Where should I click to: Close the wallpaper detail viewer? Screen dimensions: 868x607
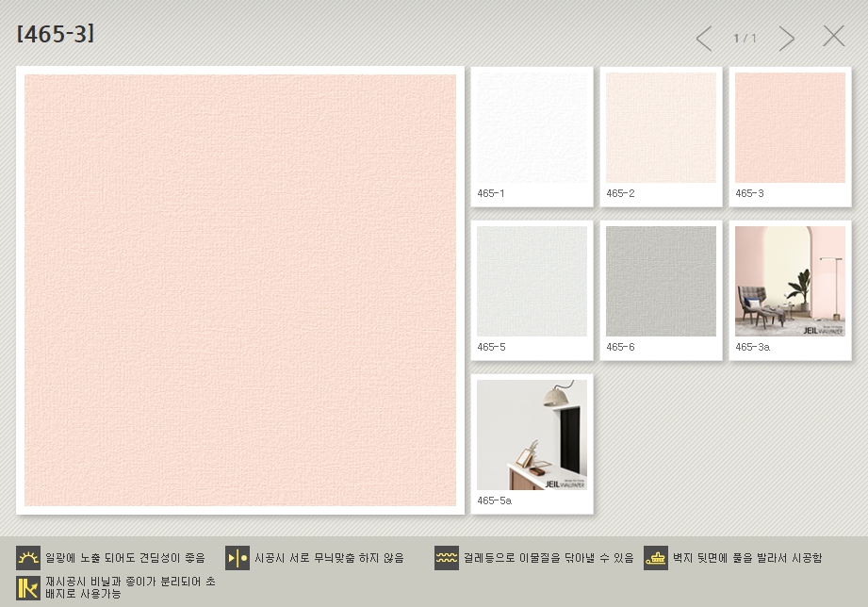point(833,37)
